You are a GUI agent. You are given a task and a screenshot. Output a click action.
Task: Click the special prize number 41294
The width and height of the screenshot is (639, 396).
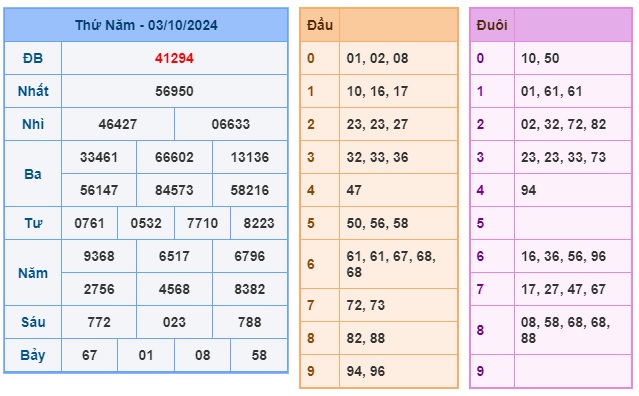coord(174,58)
